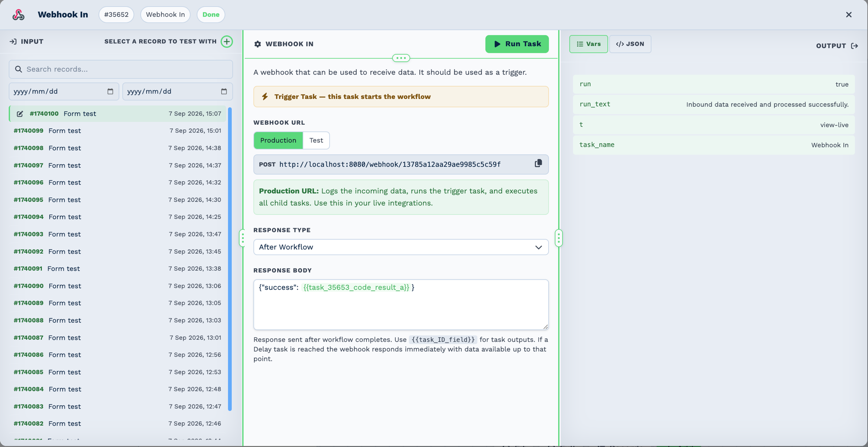Open the Response Type dropdown

[x=401, y=247]
